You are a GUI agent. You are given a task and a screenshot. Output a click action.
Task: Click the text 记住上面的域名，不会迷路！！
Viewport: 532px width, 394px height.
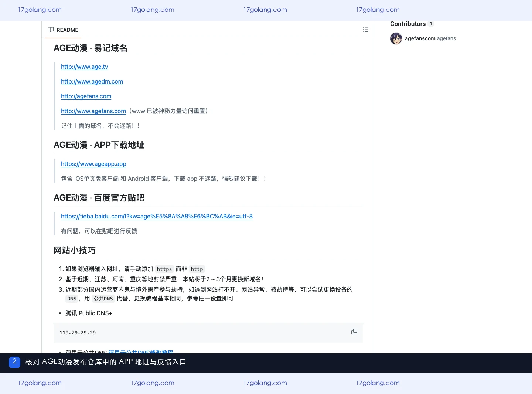(101, 126)
